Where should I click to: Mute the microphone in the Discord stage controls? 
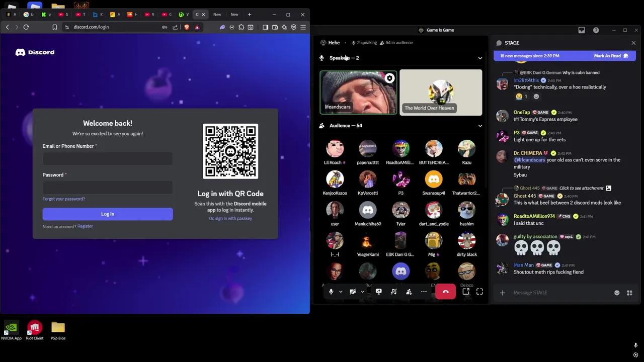coord(331,292)
